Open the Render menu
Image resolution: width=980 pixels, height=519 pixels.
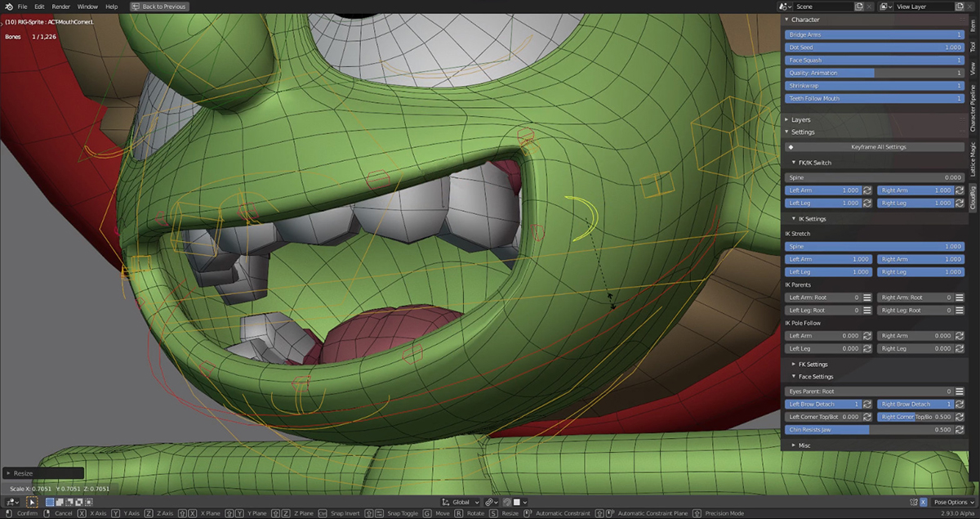[x=61, y=7]
